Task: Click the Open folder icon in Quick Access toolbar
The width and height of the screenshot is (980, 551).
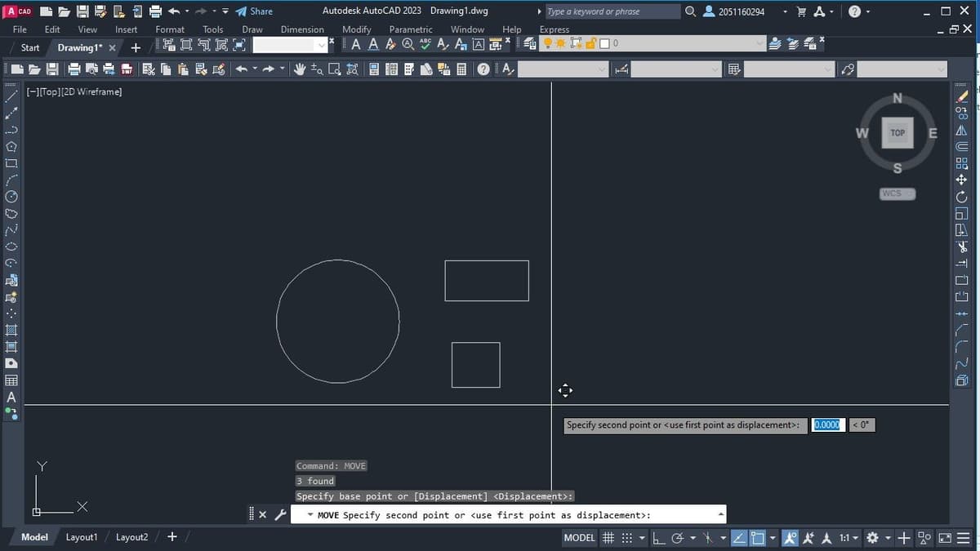Action: point(65,11)
